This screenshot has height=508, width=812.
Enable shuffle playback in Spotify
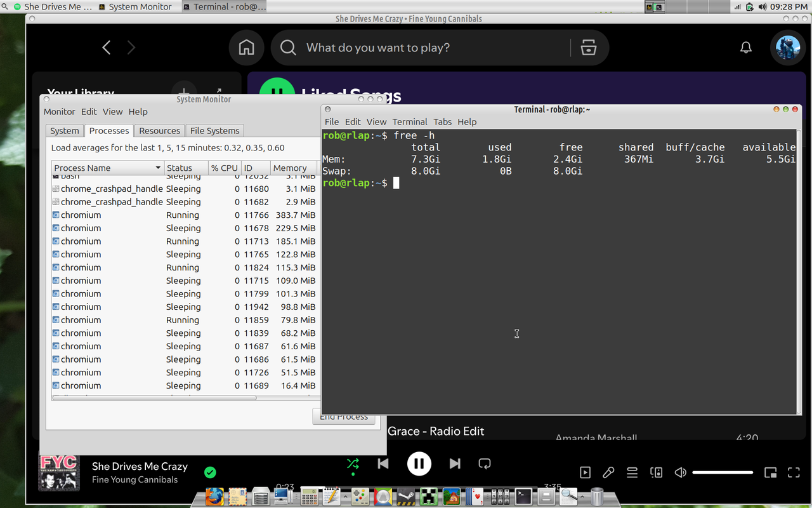pyautogui.click(x=353, y=464)
